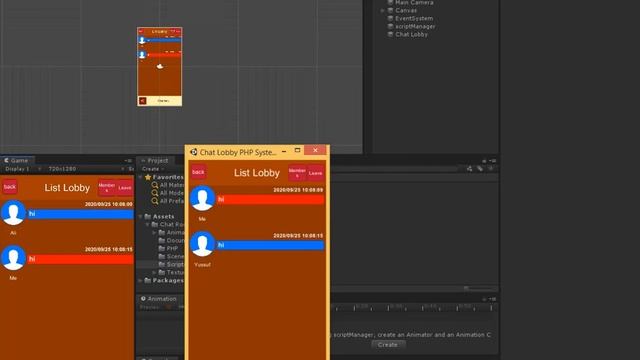Click the search-by-type icon in Project toolbar
The width and height of the screenshot is (640, 360).
[469, 169]
